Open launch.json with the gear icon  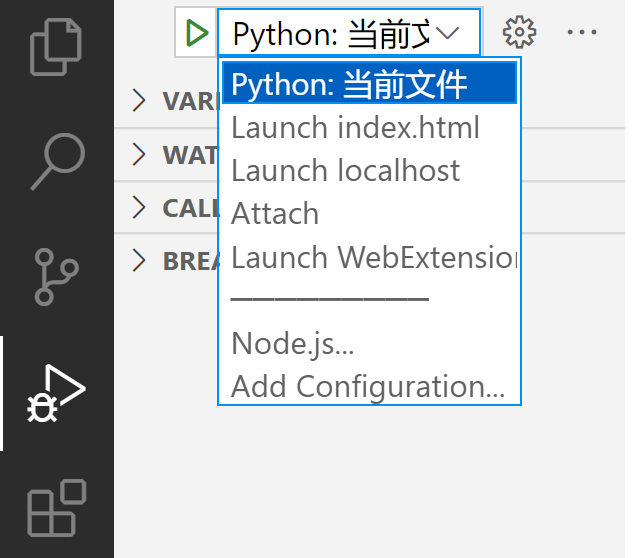tap(519, 32)
